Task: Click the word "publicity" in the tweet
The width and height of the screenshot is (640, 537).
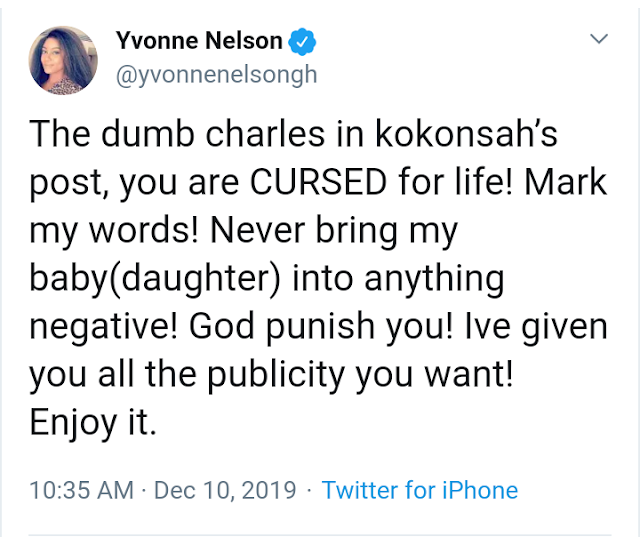Action: [x=276, y=375]
